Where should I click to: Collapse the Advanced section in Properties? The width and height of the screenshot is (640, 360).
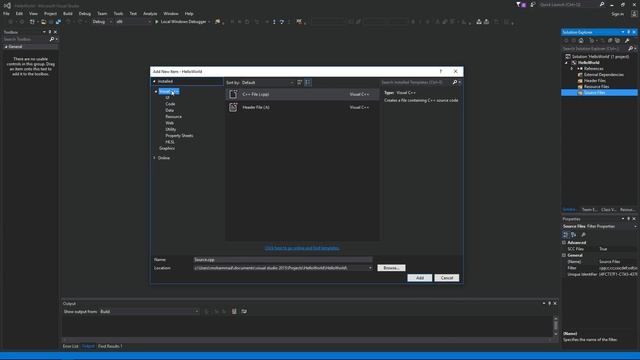[564, 242]
